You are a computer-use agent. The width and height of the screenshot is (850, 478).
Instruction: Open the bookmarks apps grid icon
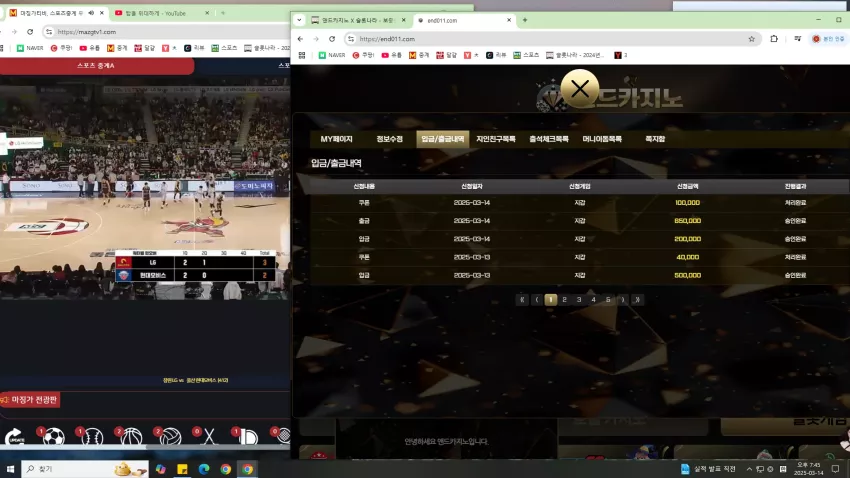click(302, 55)
